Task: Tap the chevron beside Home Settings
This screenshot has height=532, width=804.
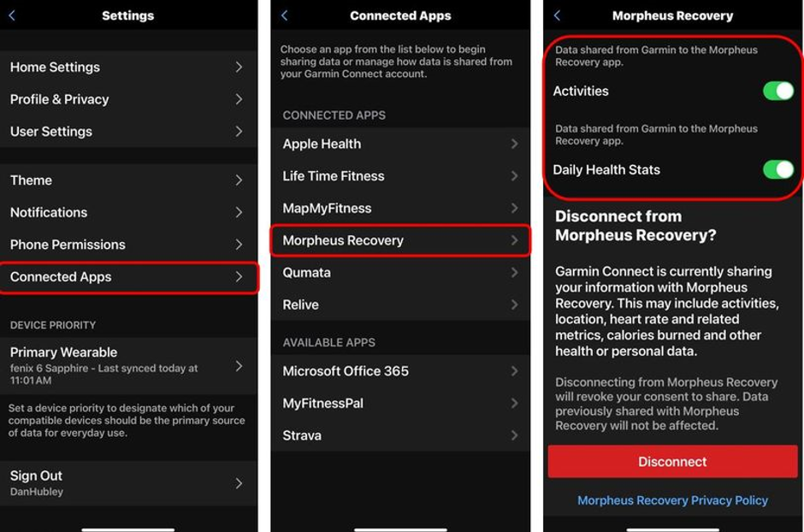Action: click(239, 67)
